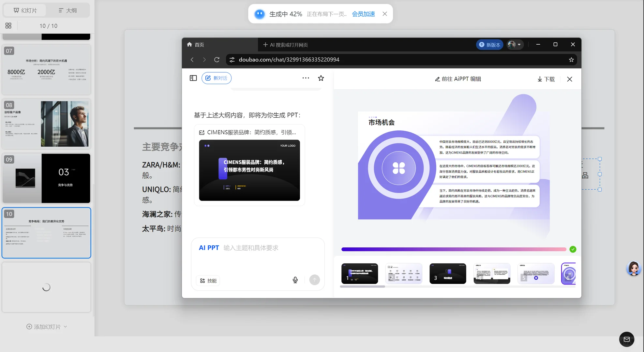Open the slide grid overview icon
The width and height of the screenshot is (644, 352).
point(8,25)
